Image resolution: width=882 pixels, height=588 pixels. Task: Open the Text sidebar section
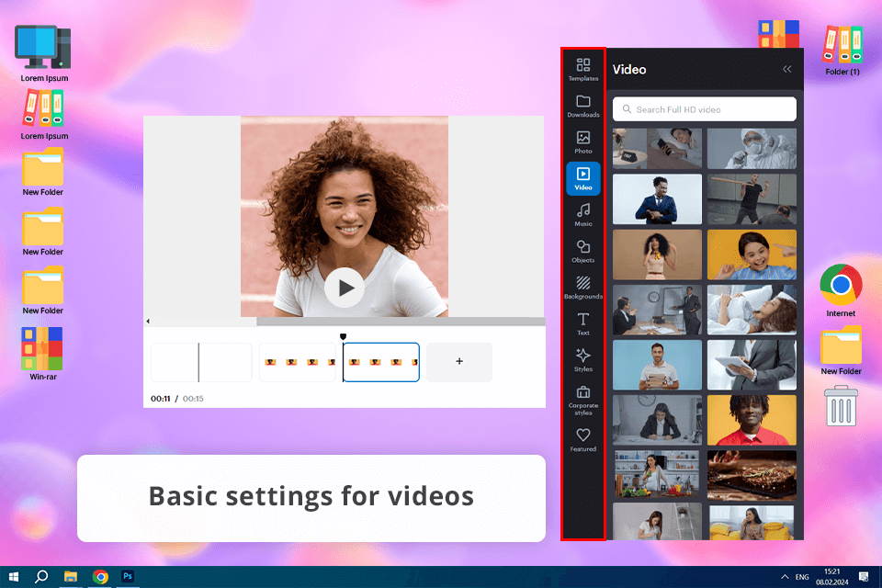pyautogui.click(x=582, y=324)
